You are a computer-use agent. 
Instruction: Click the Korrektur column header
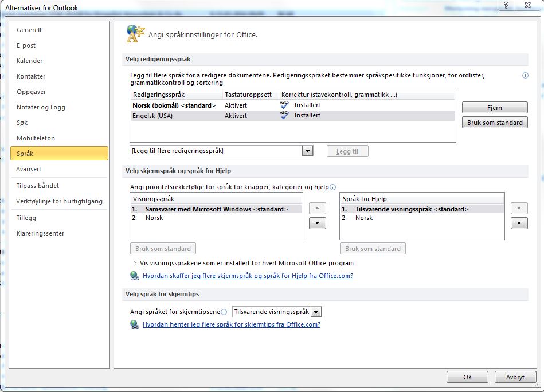click(x=367, y=95)
